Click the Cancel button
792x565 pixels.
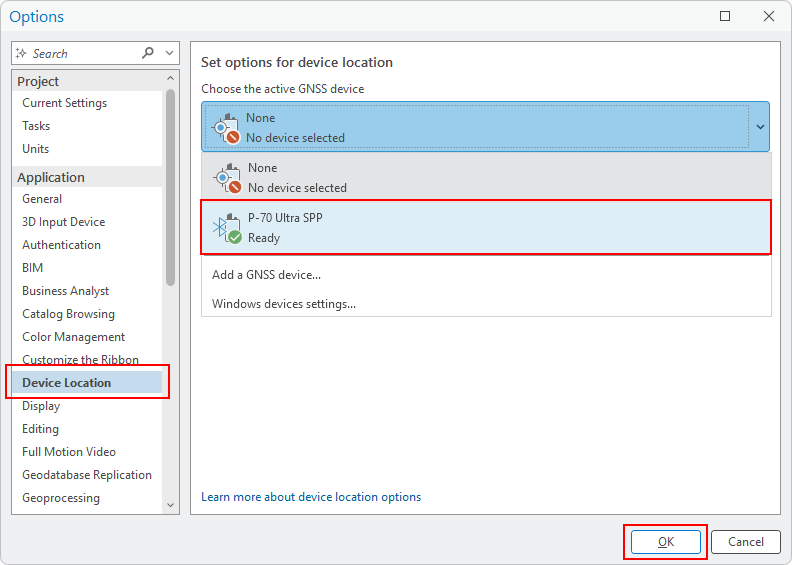[x=746, y=542]
